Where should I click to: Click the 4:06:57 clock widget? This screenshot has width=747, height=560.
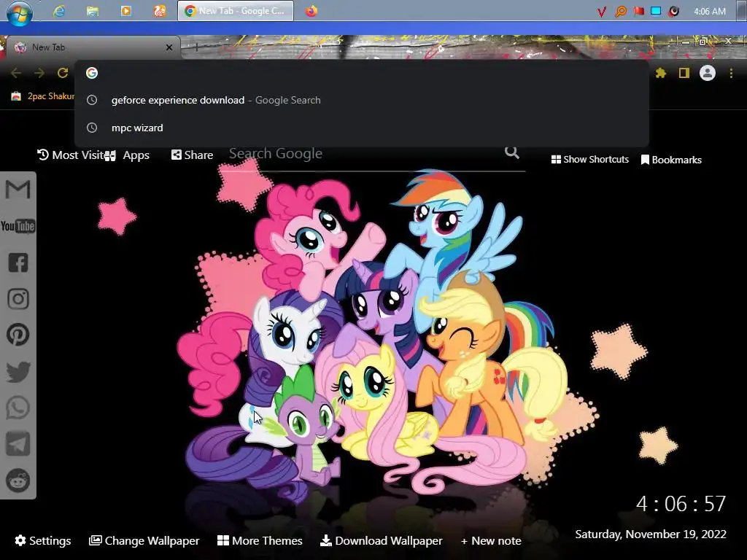click(681, 504)
